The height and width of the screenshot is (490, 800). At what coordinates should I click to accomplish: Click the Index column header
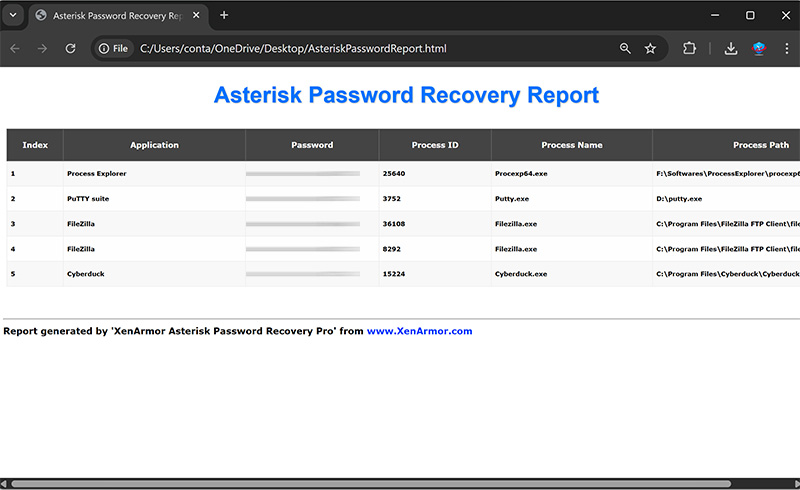(35, 145)
